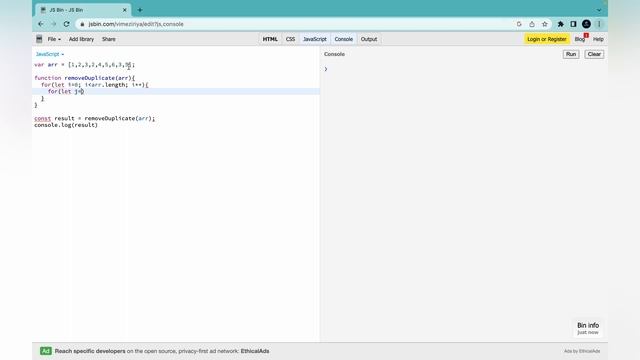The width and height of the screenshot is (640, 360).
Task: Open the Share menu
Action: coord(109,39)
